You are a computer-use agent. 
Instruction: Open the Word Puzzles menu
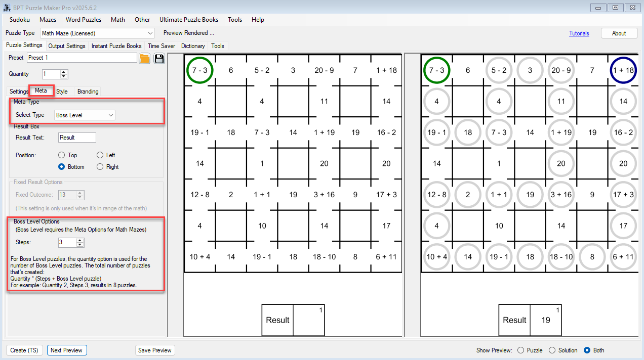84,20
